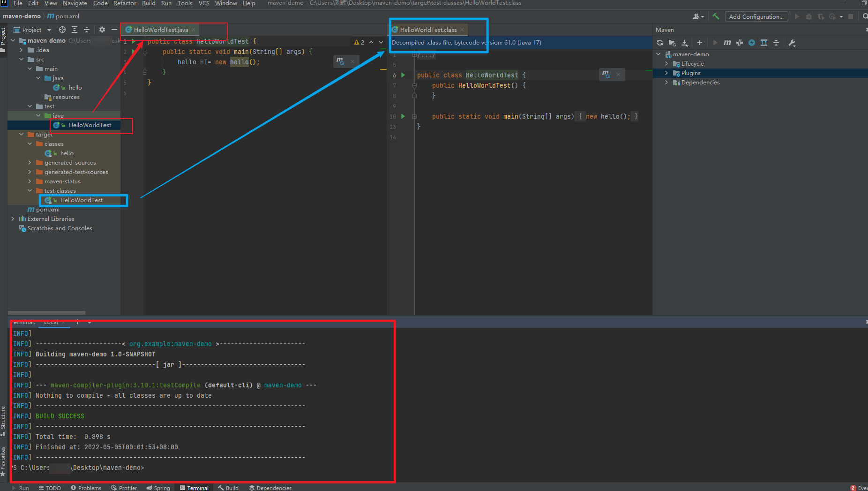Open Project panel gear options
This screenshot has height=491, width=868.
pos(102,30)
